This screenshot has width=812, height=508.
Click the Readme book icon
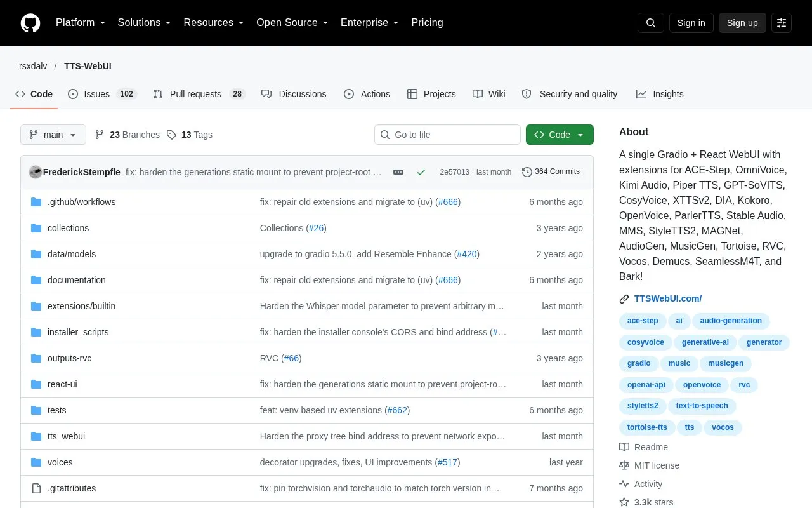click(624, 447)
